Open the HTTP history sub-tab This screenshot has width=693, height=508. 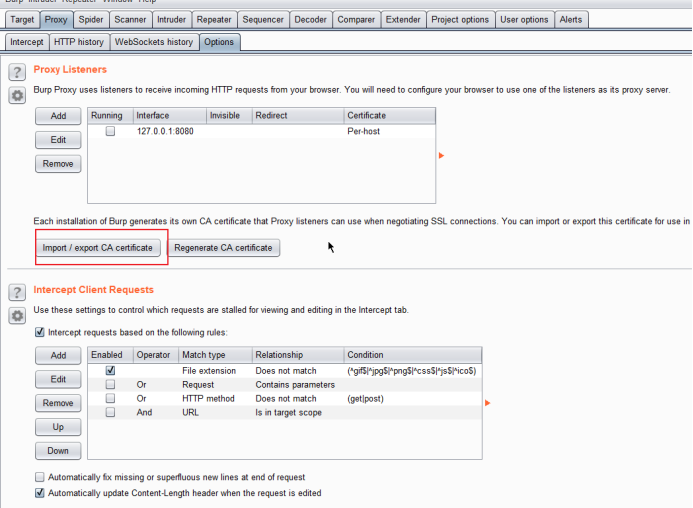[x=79, y=42]
